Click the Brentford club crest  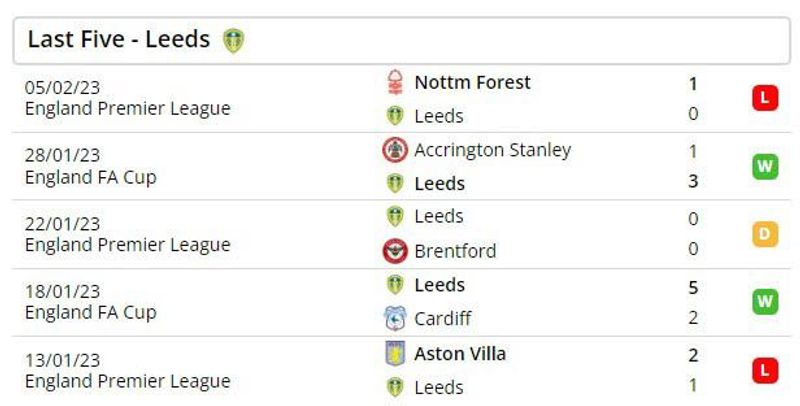(x=395, y=251)
